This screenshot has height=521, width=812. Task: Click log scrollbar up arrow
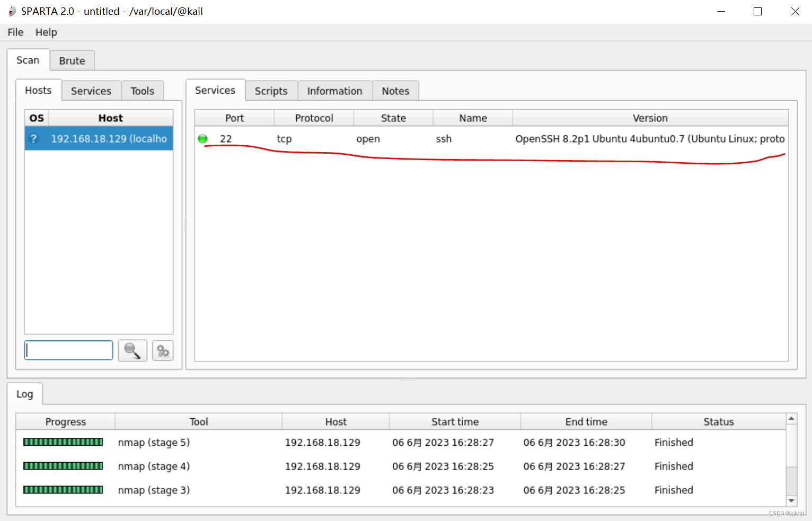pyautogui.click(x=791, y=419)
